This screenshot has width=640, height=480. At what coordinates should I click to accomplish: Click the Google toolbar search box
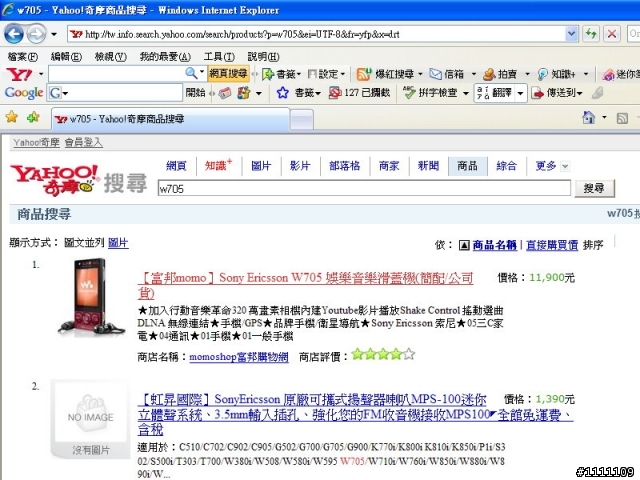115,93
